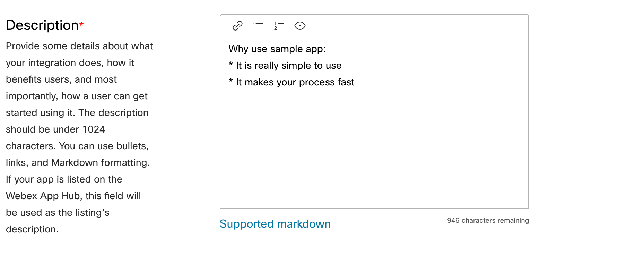644x254 pixels.
Task: Click the "1024" character limit text
Action: 94,129
